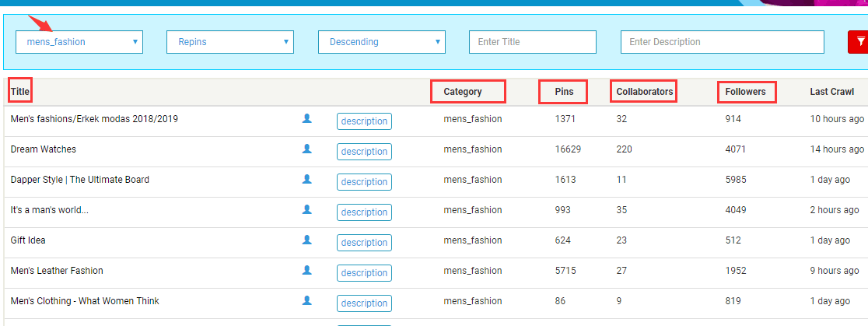The height and width of the screenshot is (326, 868).
Task: Open user icon for Men's fashions/Erkek modas
Action: point(306,118)
